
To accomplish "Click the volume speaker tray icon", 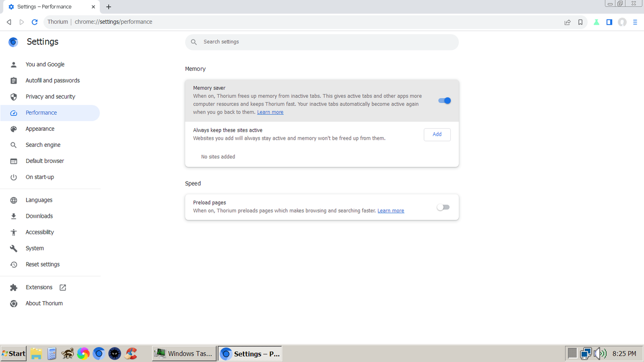I will pos(600,353).
